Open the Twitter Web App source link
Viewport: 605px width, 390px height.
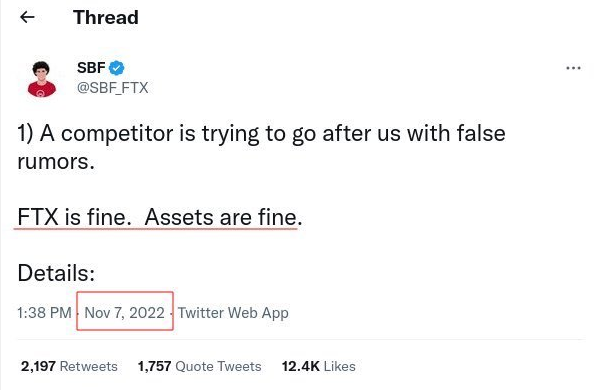pos(233,313)
